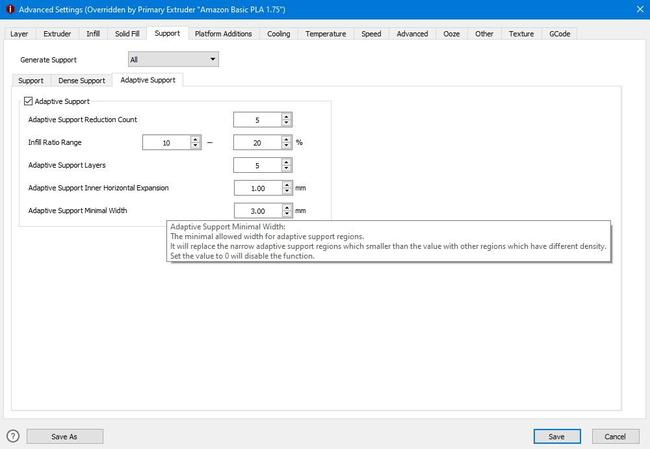Click the help question mark icon
The image size is (650, 449).
click(x=13, y=436)
